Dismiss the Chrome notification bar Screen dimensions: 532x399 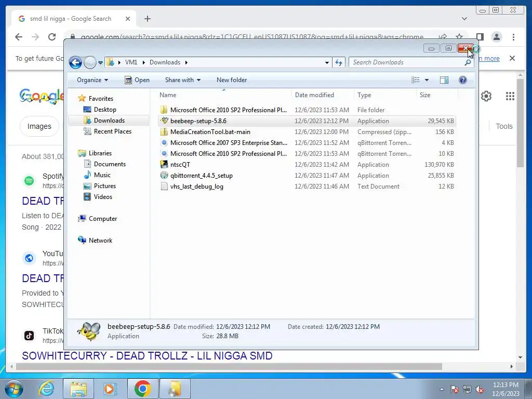pyautogui.click(x=512, y=58)
